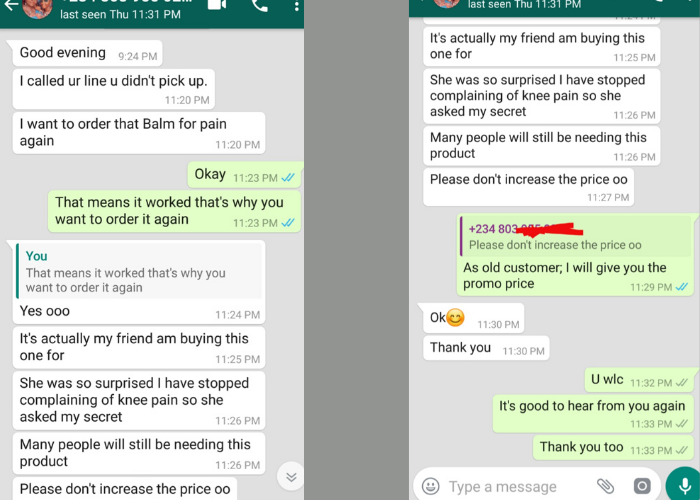
Task: Open the three-dot overflow menu
Action: click(x=296, y=6)
